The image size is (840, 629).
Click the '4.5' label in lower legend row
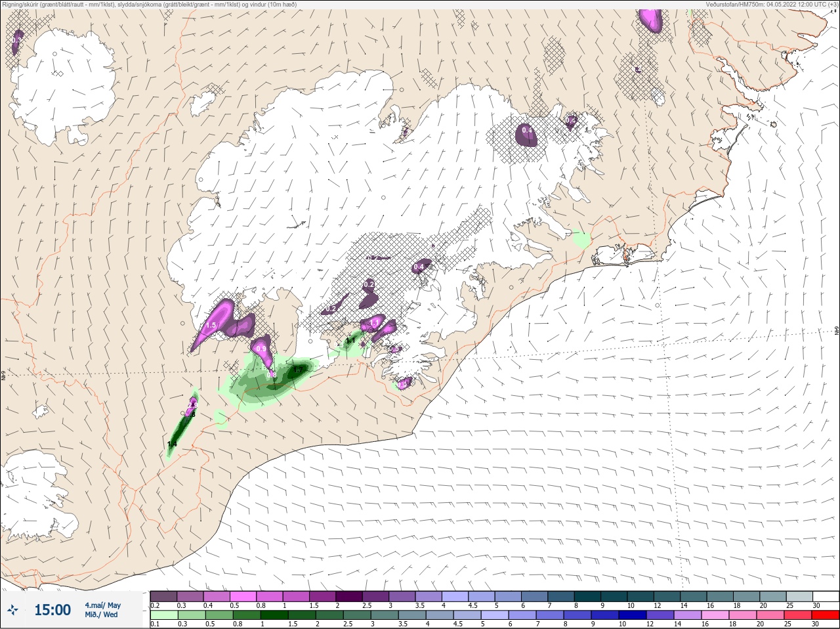coord(459,624)
